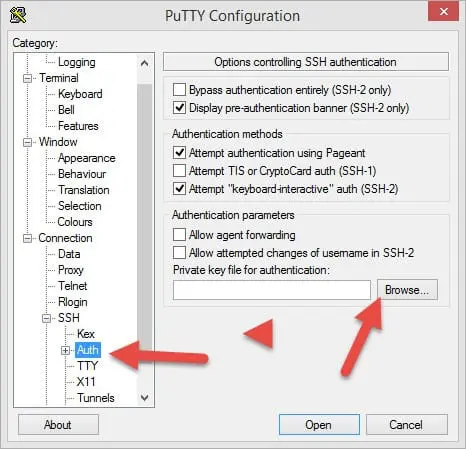Toggle keyboard-interactive auth checkbox
The image size is (466, 449).
click(x=179, y=189)
